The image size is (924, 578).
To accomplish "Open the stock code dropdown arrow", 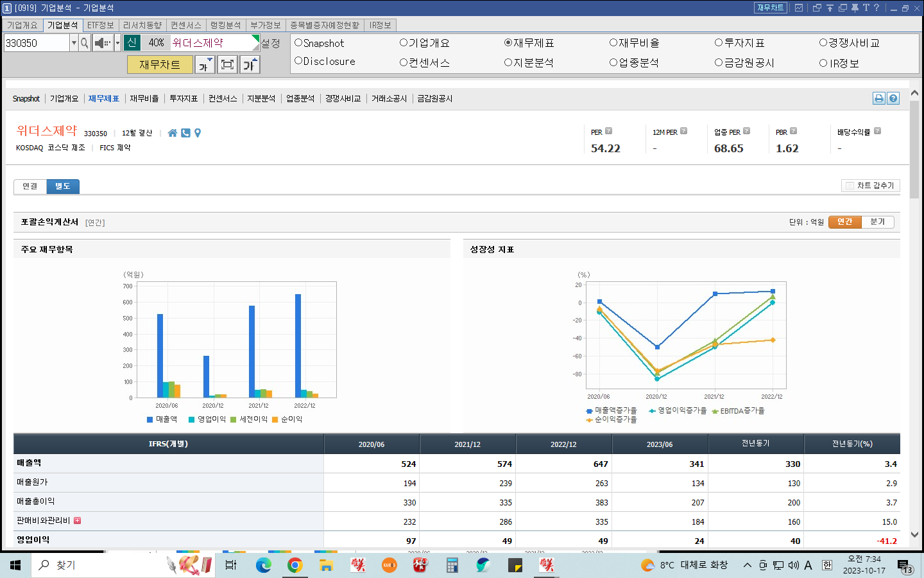I will (74, 43).
